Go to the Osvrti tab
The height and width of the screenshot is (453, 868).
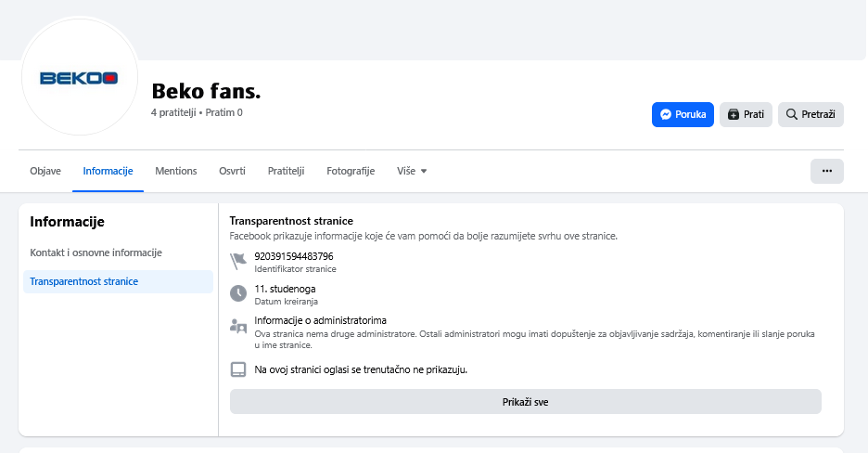coord(232,171)
